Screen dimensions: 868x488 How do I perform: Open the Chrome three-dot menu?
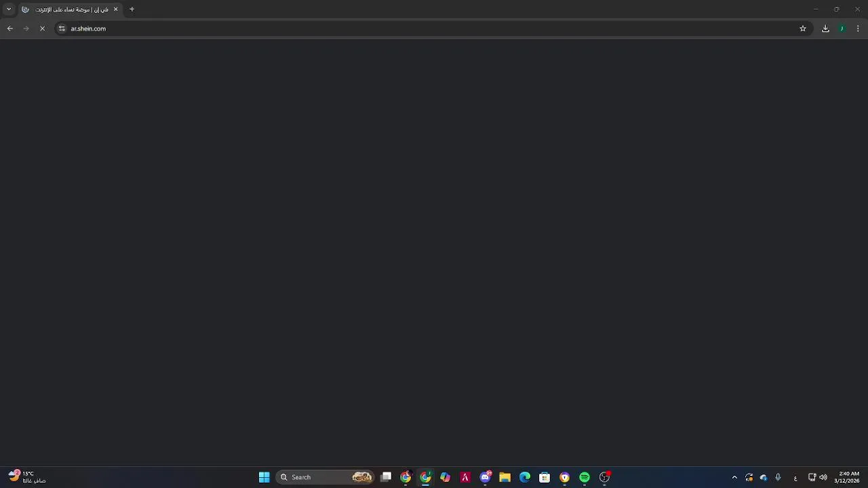(858, 28)
